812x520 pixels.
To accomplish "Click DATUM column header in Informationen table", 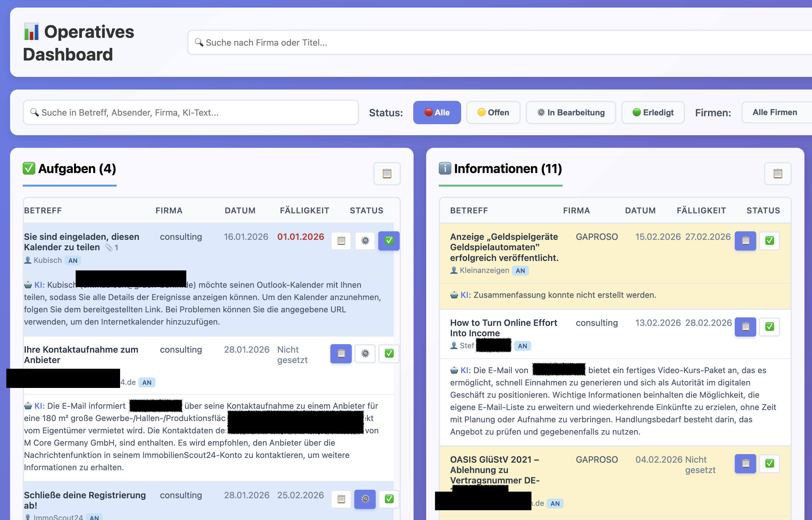I will pos(640,211).
